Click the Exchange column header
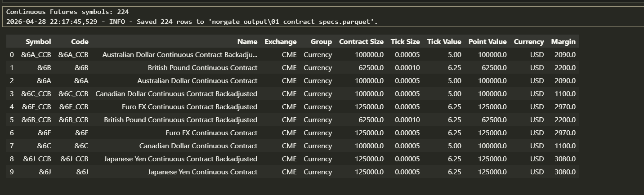The width and height of the screenshot is (644, 195). pos(281,42)
